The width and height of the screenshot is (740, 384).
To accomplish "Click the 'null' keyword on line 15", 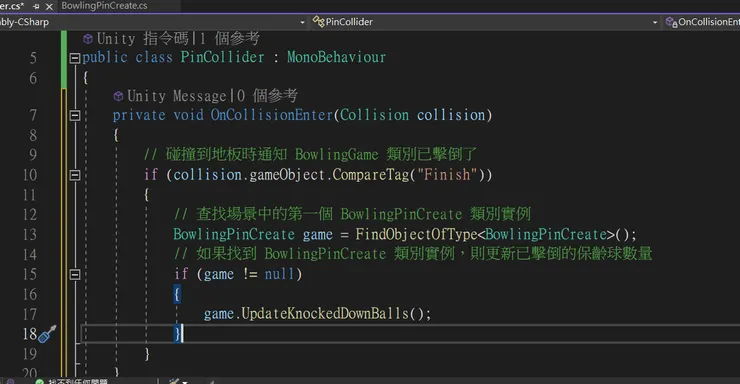I will [x=279, y=274].
